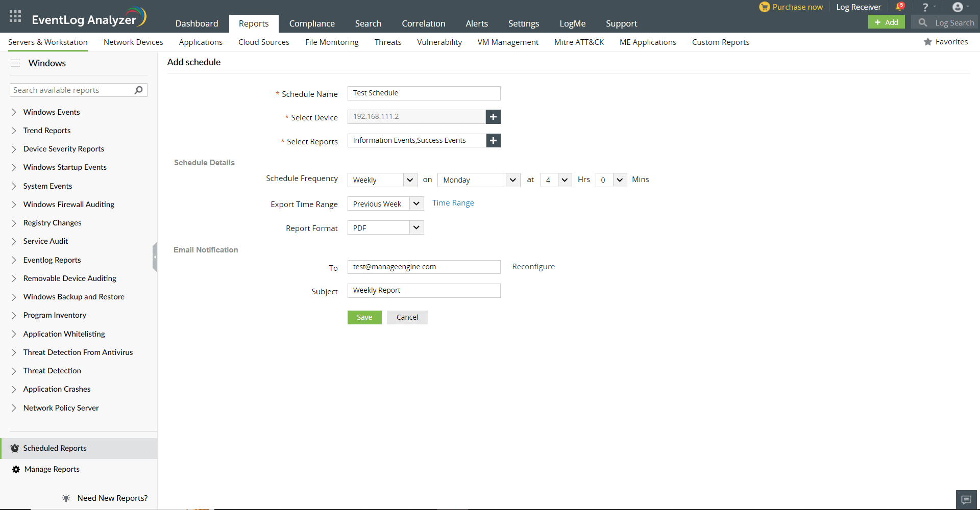Click the plus icon beside Select Reports
The height and width of the screenshot is (510, 980).
[493, 140]
